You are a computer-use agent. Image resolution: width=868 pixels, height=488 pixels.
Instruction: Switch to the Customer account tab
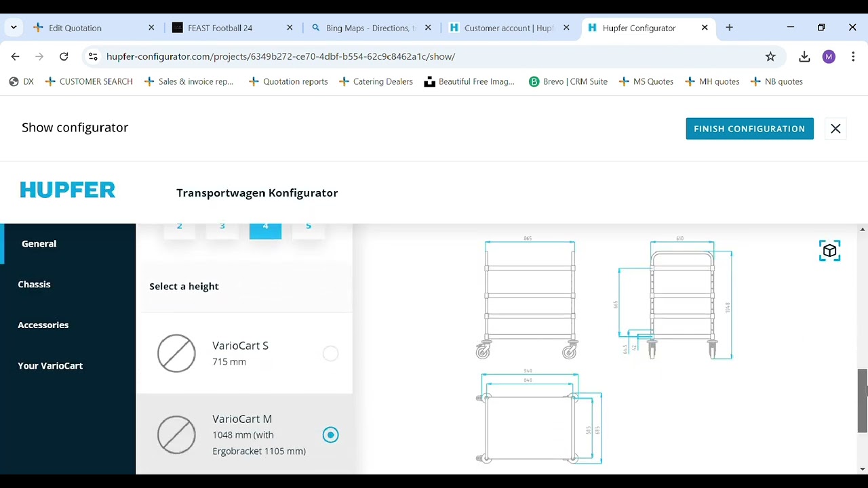[509, 28]
